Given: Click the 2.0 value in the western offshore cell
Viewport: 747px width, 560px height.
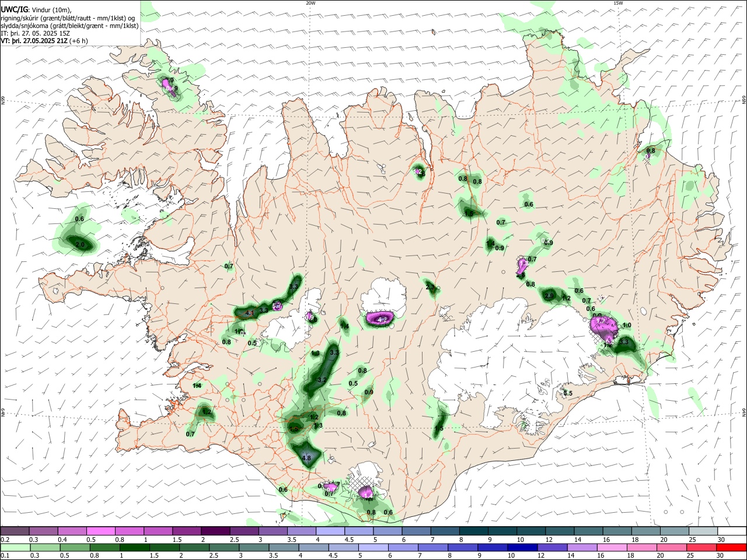Looking at the screenshot, I should pos(80,244).
